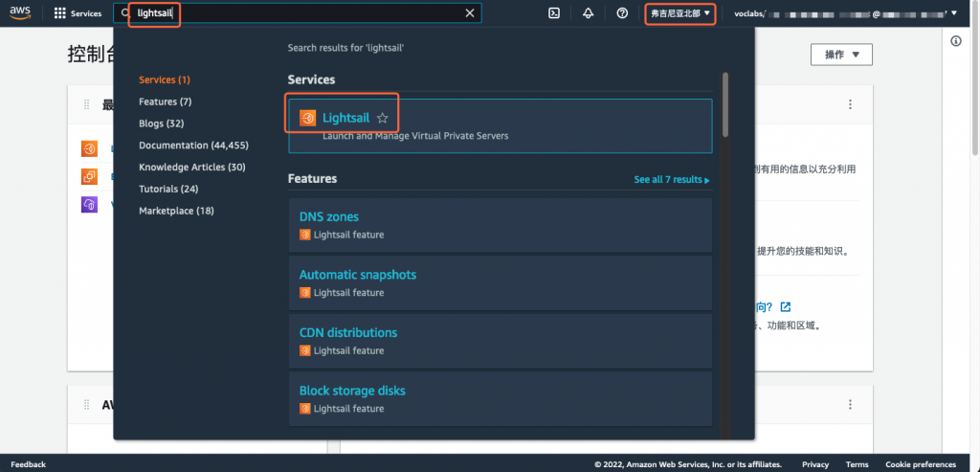Image resolution: width=980 pixels, height=472 pixels.
Task: Open the Feedback link in footer
Action: pos(28,464)
